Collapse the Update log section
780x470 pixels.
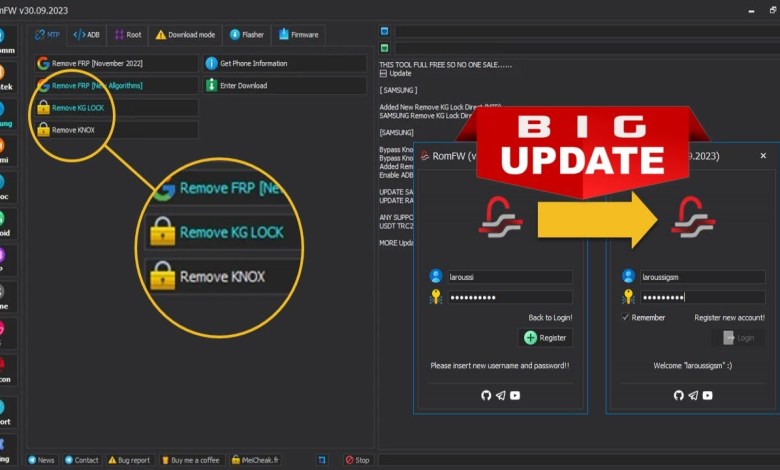tap(384, 73)
